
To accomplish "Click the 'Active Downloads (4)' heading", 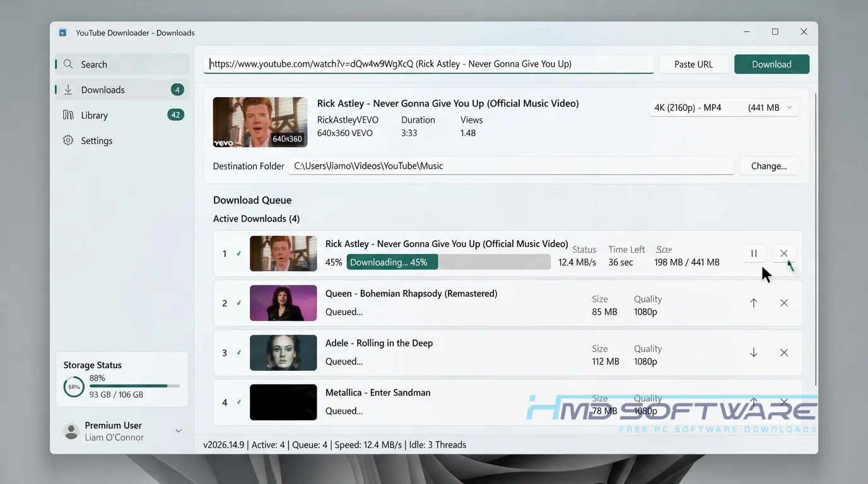I will point(256,219).
